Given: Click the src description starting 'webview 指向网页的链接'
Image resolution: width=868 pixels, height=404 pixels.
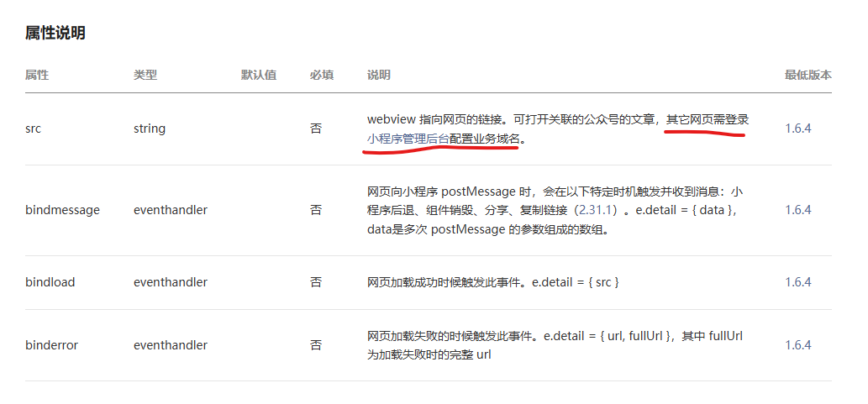Looking at the screenshot, I should pos(557,129).
